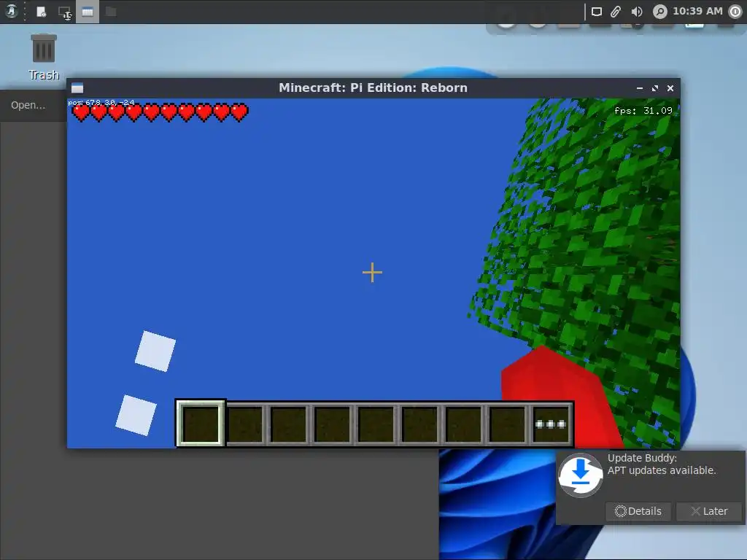Image resolution: width=747 pixels, height=560 pixels.
Task: Select the Trash desktop icon
Action: (x=43, y=57)
